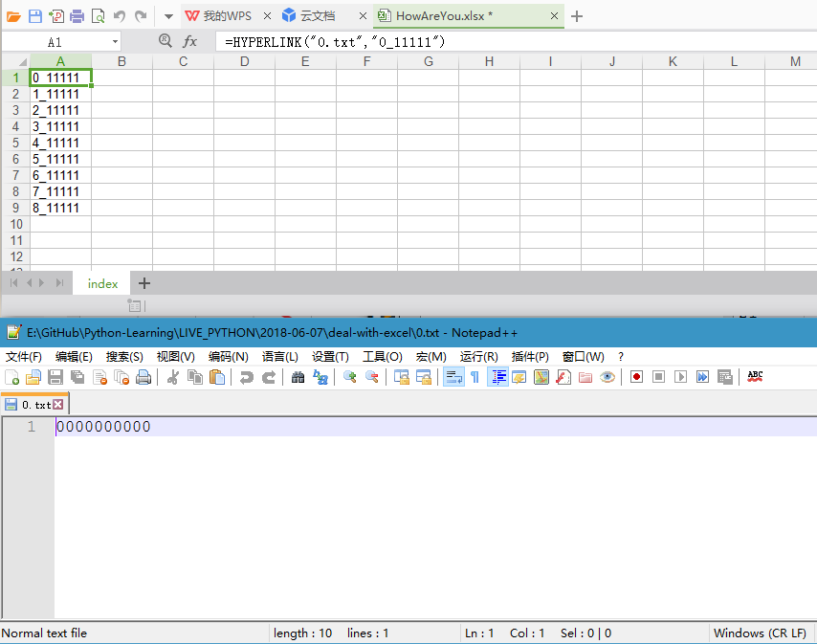The width and height of the screenshot is (817, 644).
Task: Open Notepad++ 文件(F) menu
Action: coord(24,357)
